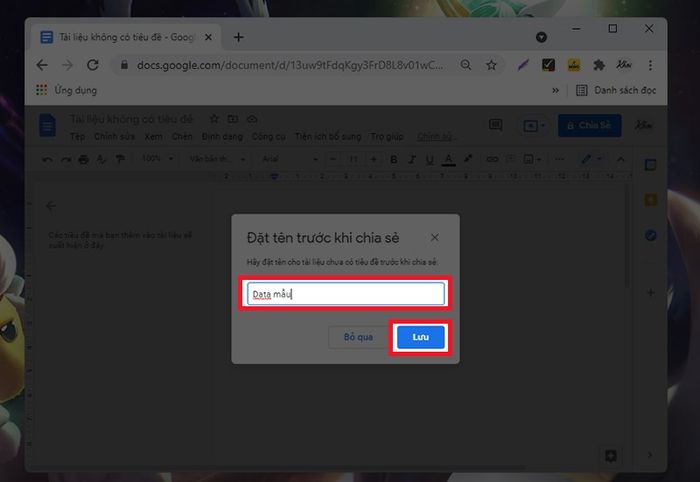This screenshot has height=482, width=700.
Task: Hide side panel with bottom chevron
Action: [x=650, y=455]
